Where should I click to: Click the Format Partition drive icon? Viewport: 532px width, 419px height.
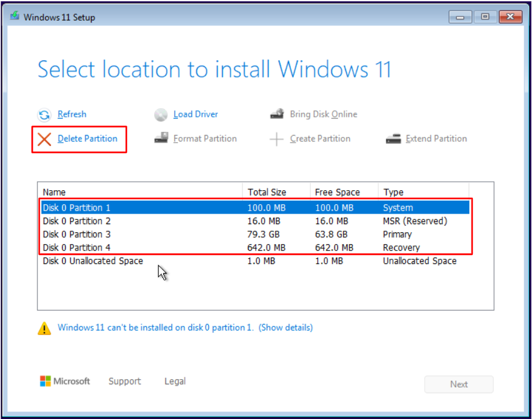(161, 139)
